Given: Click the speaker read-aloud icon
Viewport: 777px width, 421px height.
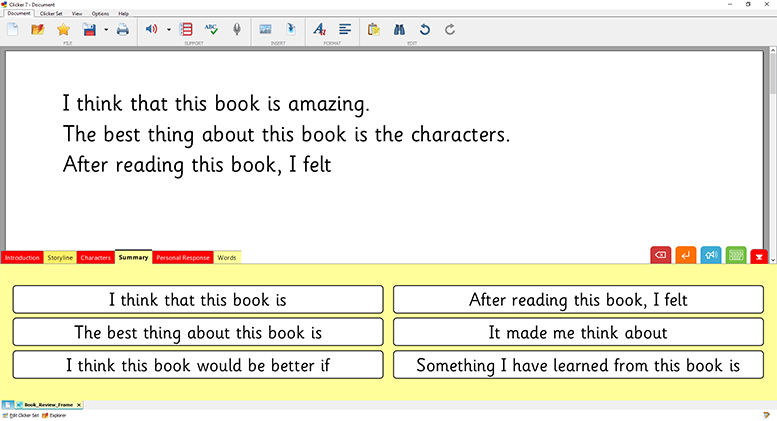Looking at the screenshot, I should point(151,29).
